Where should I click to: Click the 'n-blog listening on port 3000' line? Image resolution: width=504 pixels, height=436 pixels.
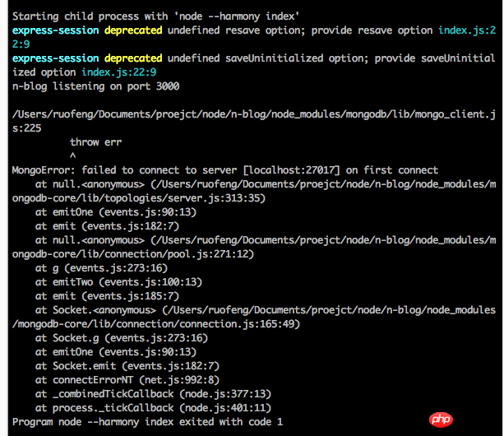coord(96,86)
